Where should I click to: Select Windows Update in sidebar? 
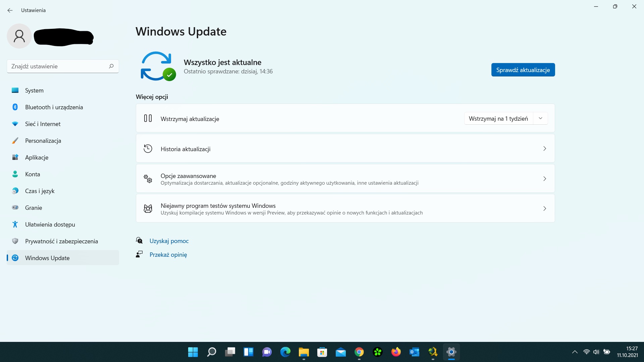coord(63,258)
